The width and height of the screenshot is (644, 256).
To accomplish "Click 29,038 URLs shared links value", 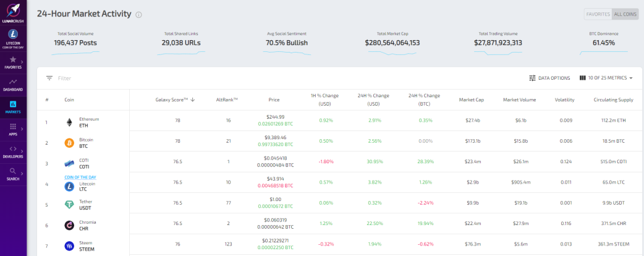I will [181, 43].
